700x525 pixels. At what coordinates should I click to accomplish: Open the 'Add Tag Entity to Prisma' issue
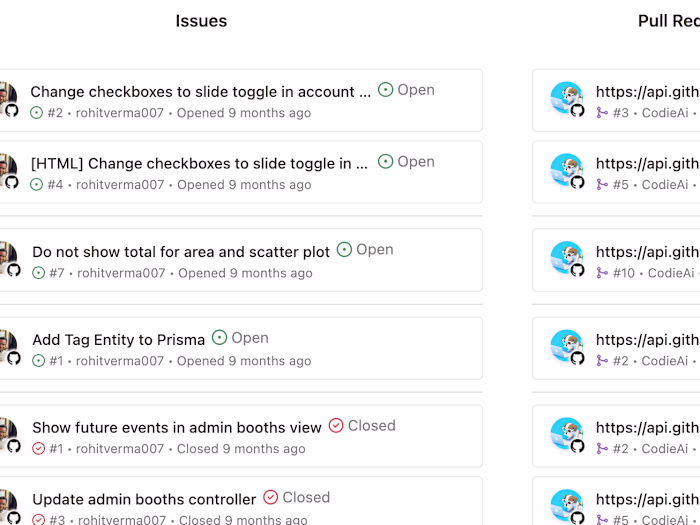118,340
